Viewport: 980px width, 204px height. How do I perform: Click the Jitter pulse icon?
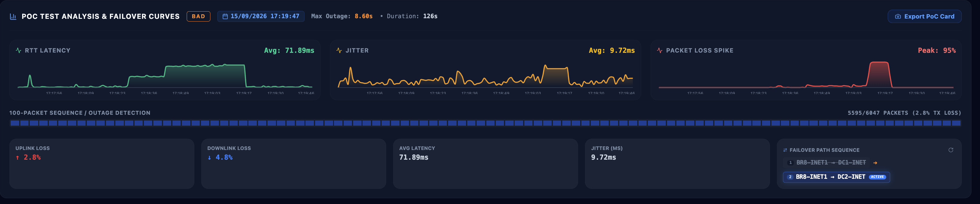[339, 50]
